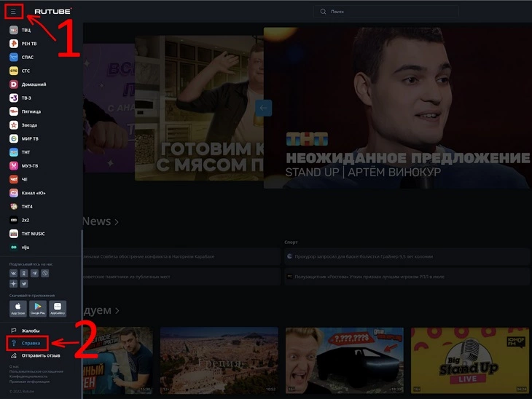The image size is (532, 399).
Task: Open the Греция travel video thumbnail
Action: [x=219, y=360]
